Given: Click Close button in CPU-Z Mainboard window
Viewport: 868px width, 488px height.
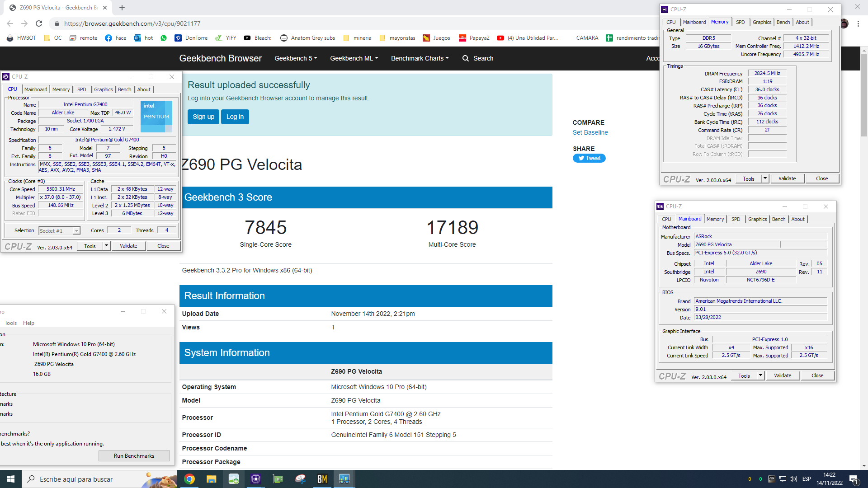Looking at the screenshot, I should [x=817, y=375].
